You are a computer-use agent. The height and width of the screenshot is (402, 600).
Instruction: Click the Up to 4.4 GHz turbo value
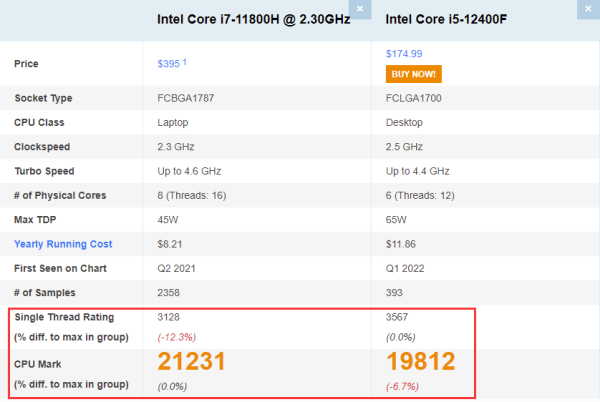pyautogui.click(x=417, y=171)
